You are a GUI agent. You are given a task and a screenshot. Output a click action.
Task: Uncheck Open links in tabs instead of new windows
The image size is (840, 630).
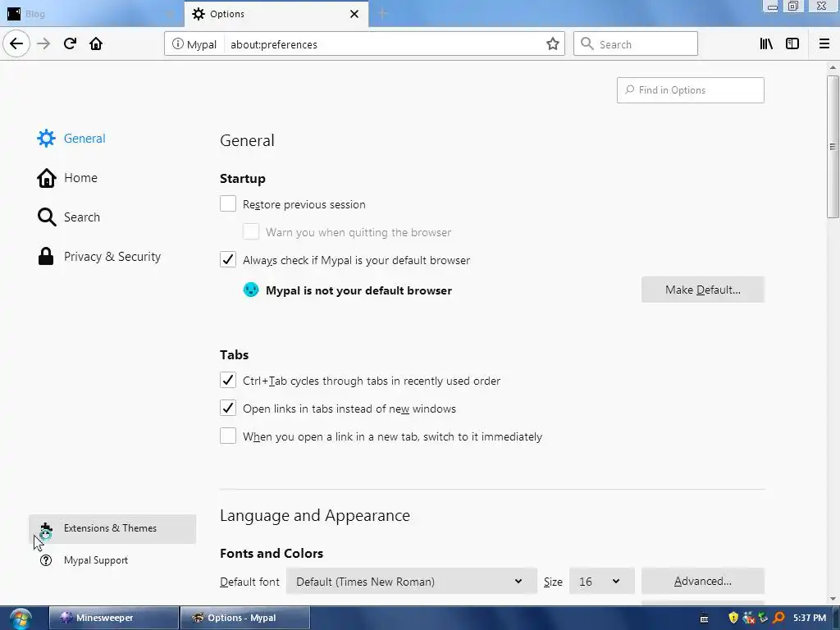pos(228,408)
